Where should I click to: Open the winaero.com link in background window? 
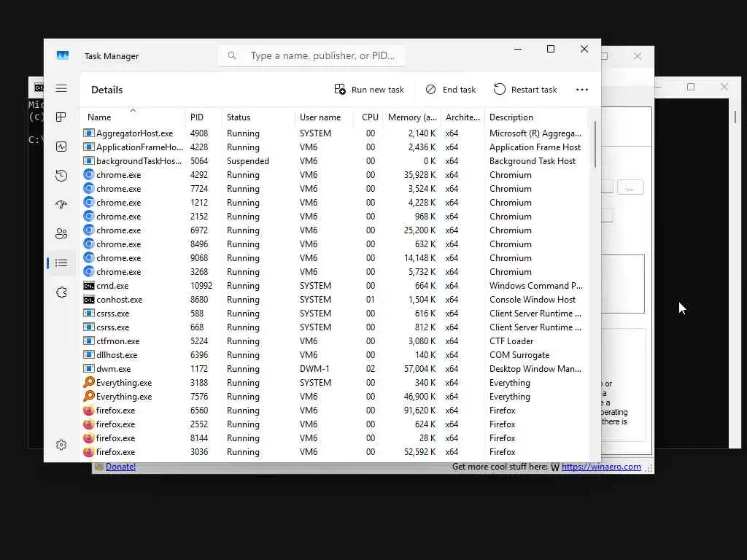601,467
